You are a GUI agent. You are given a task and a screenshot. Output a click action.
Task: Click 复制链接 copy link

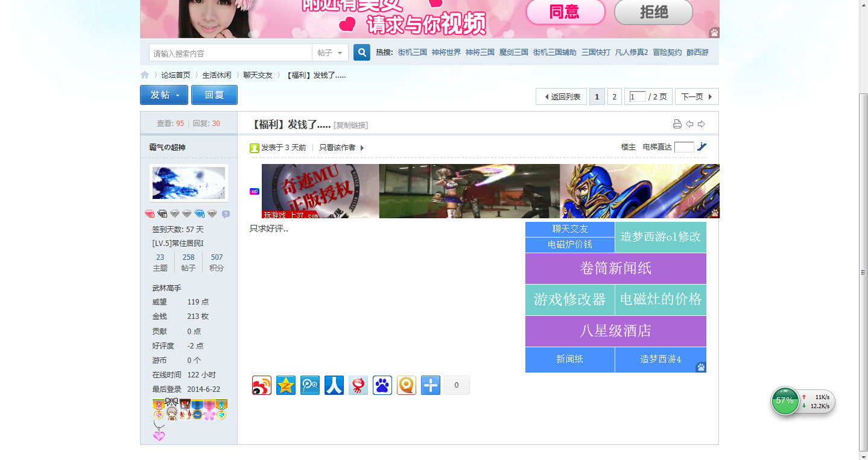click(x=350, y=125)
